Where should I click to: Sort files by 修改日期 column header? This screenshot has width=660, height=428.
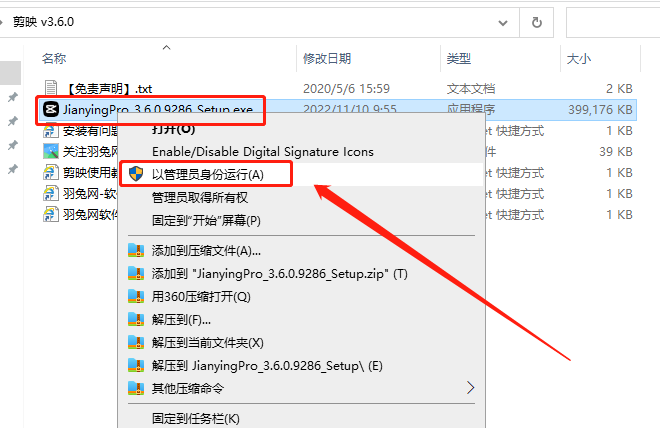pyautogui.click(x=327, y=58)
